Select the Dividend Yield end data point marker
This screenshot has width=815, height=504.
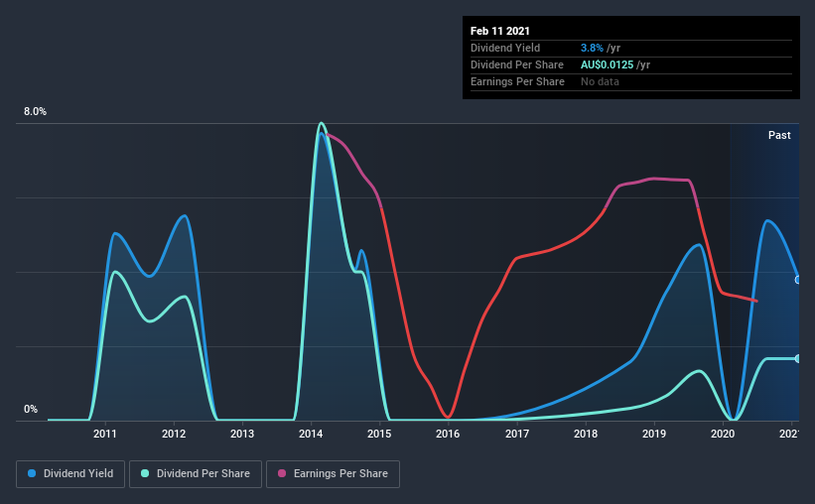[798, 280]
